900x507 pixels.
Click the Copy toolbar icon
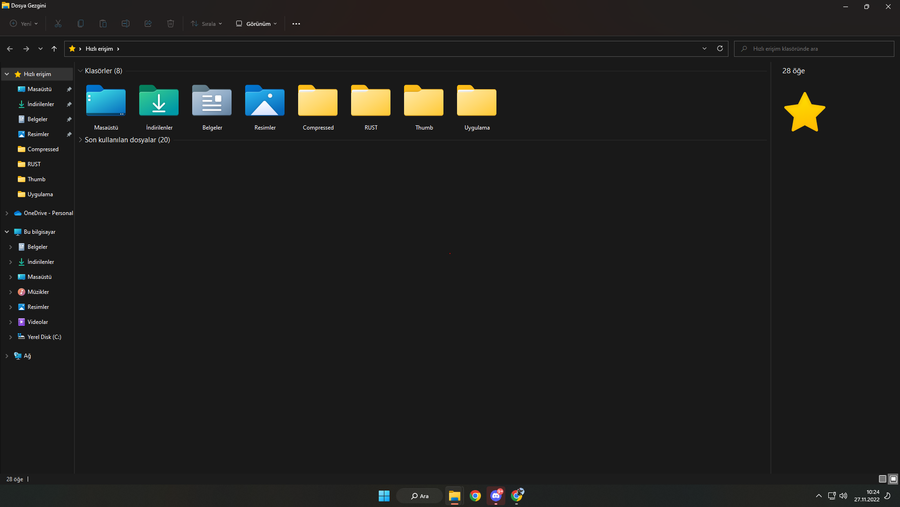coord(80,24)
